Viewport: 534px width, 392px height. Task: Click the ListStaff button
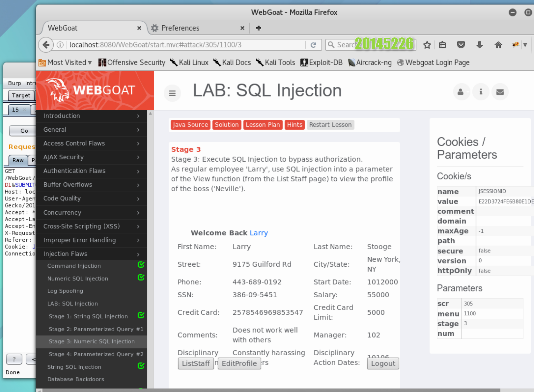coord(196,364)
